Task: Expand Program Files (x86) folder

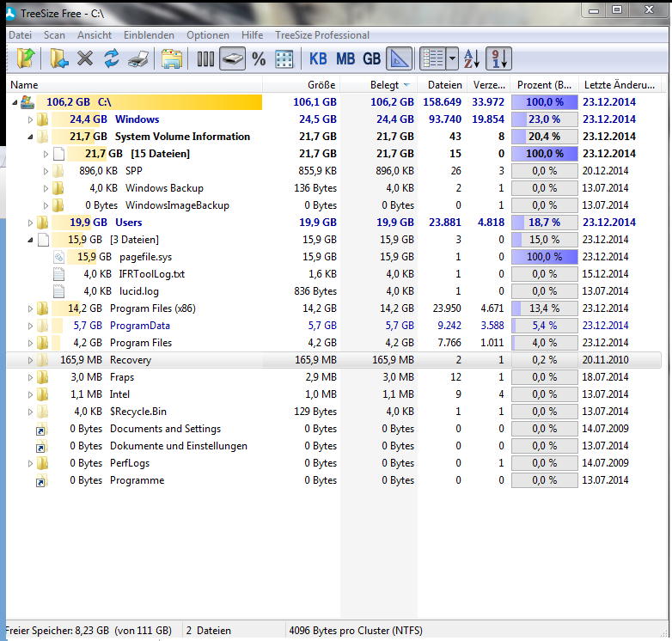Action: [x=30, y=308]
